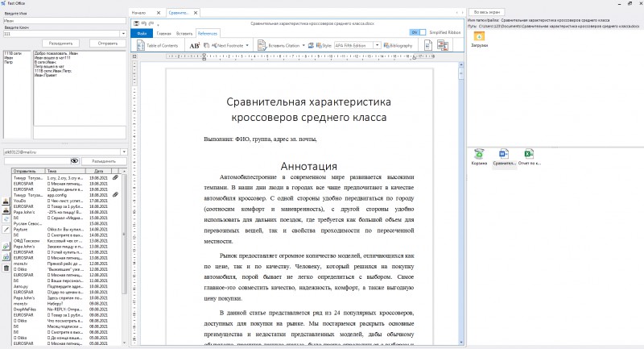The height and width of the screenshot is (349, 644).
Task: Click the attachment paperclip on app.config email
Action: pos(115,195)
